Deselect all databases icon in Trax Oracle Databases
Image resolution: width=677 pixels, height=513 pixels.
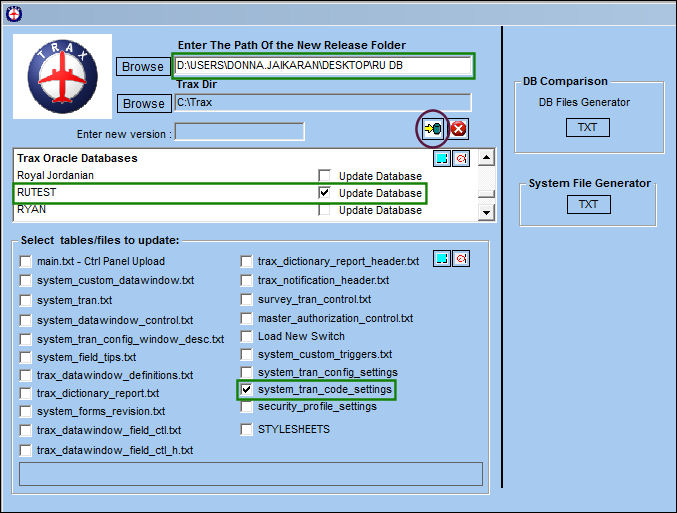[x=461, y=158]
